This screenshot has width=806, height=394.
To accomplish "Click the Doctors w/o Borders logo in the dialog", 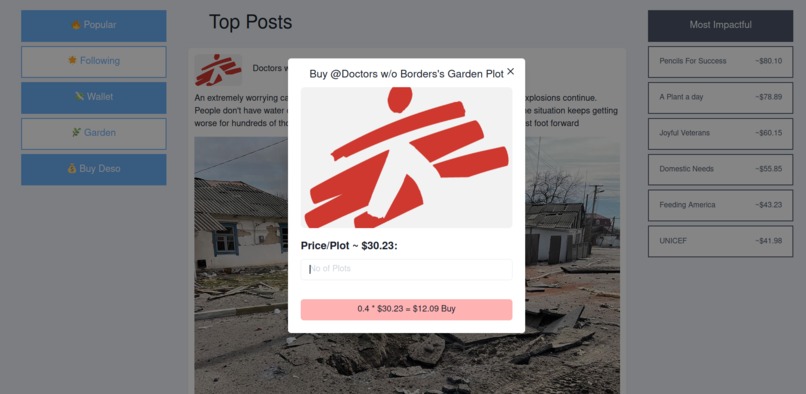I will 406,157.
